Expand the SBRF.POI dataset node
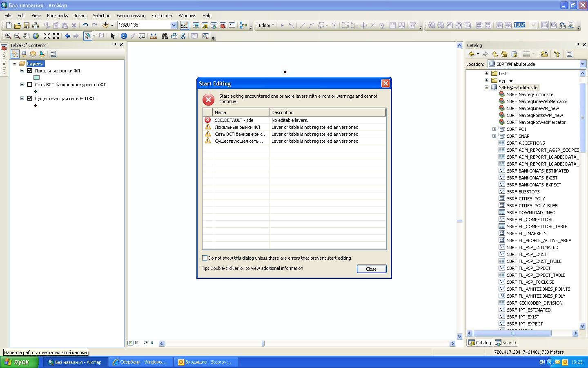 pos(494,129)
